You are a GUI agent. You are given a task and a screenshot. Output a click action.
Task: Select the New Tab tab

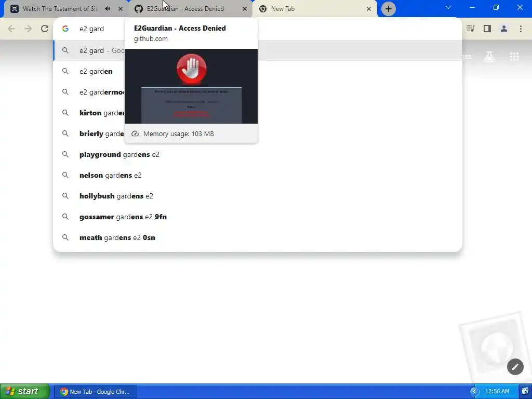coord(314,9)
